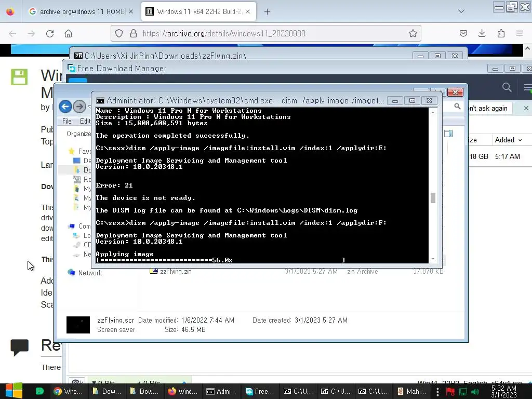Open a new browser tab
The width and height of the screenshot is (532, 399).
point(268,12)
